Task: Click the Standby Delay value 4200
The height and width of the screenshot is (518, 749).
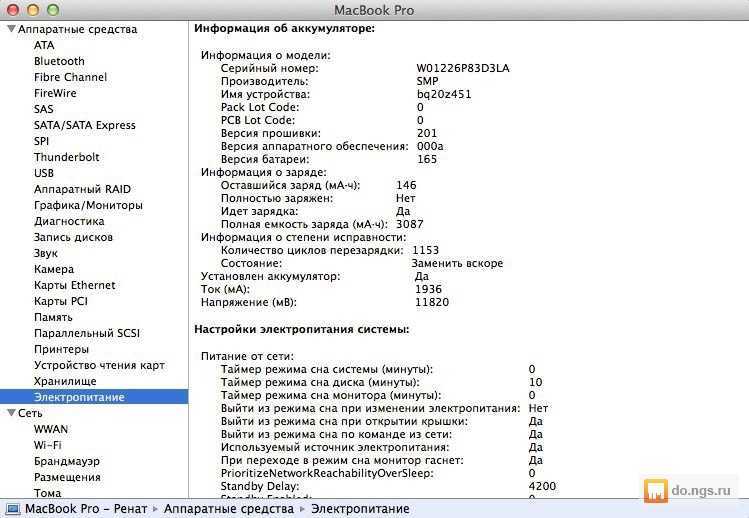Action: [x=542, y=486]
